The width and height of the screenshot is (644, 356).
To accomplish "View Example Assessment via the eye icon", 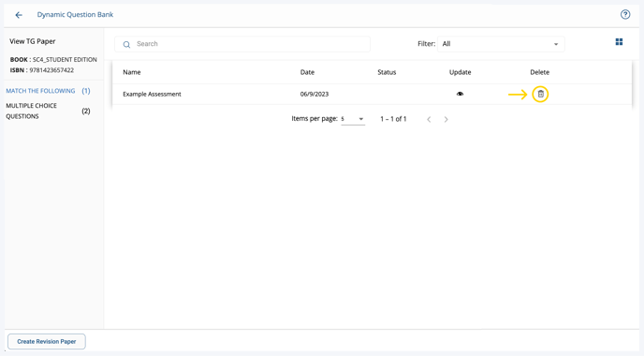I will click(x=460, y=94).
